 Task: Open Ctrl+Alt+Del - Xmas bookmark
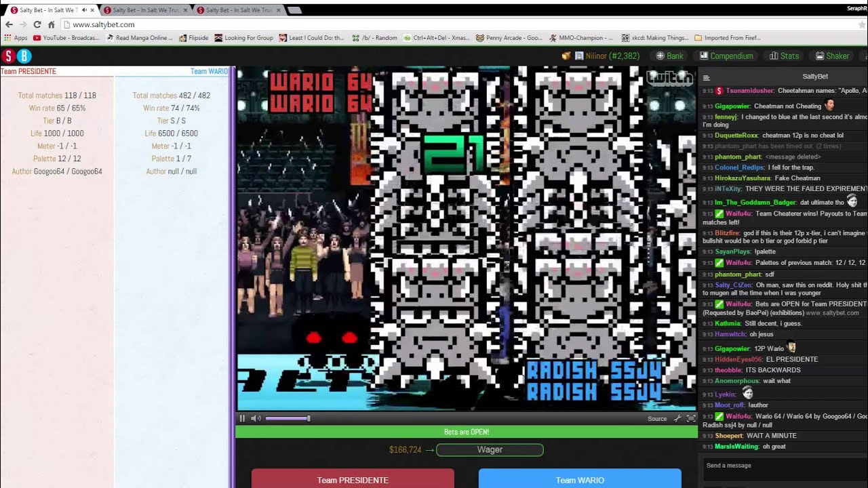(437, 38)
